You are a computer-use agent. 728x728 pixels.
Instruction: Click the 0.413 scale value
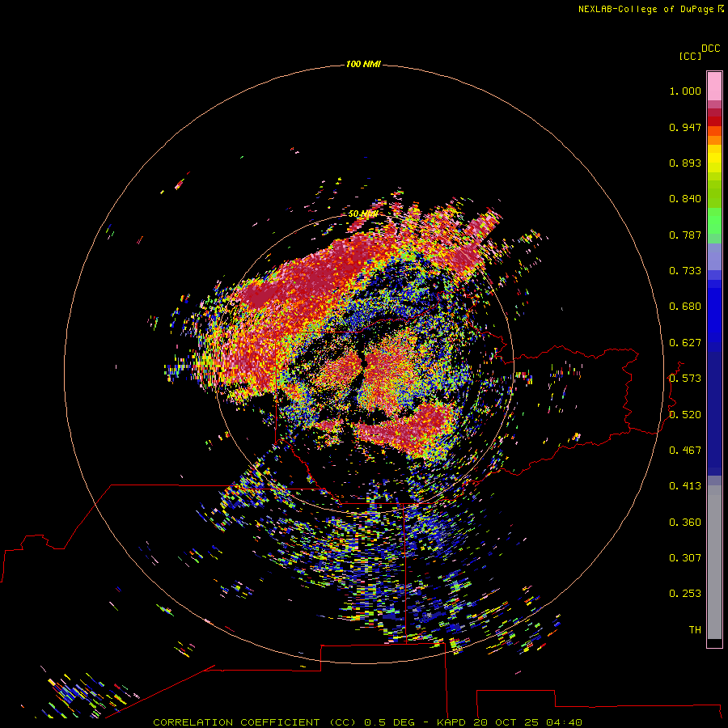(x=685, y=486)
